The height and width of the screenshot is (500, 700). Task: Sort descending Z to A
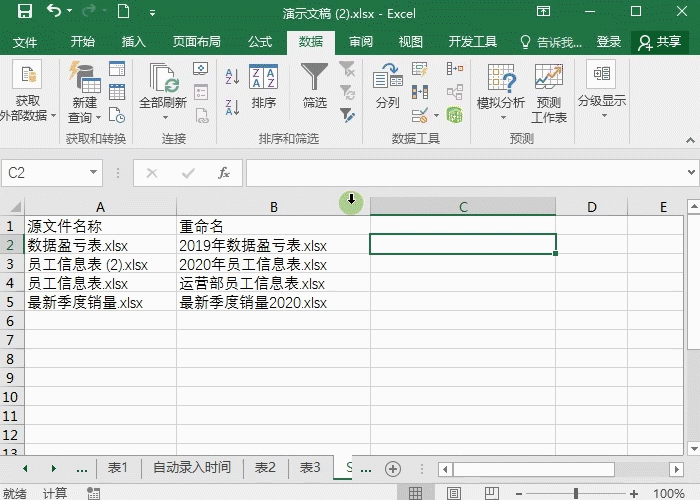coord(232,107)
